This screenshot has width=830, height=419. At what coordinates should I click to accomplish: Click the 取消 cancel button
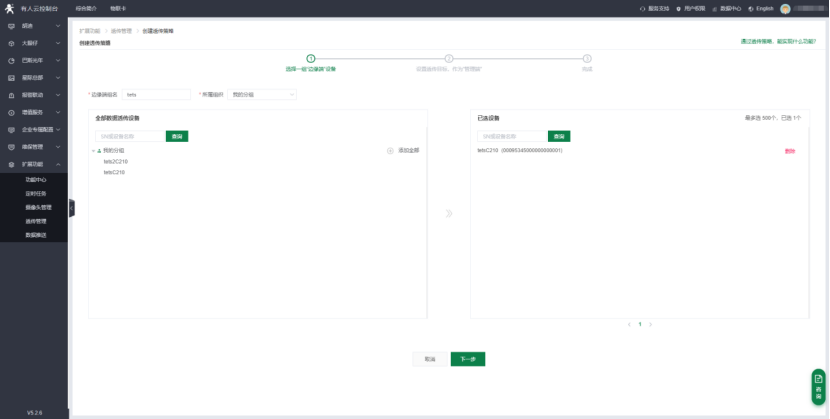pos(429,358)
